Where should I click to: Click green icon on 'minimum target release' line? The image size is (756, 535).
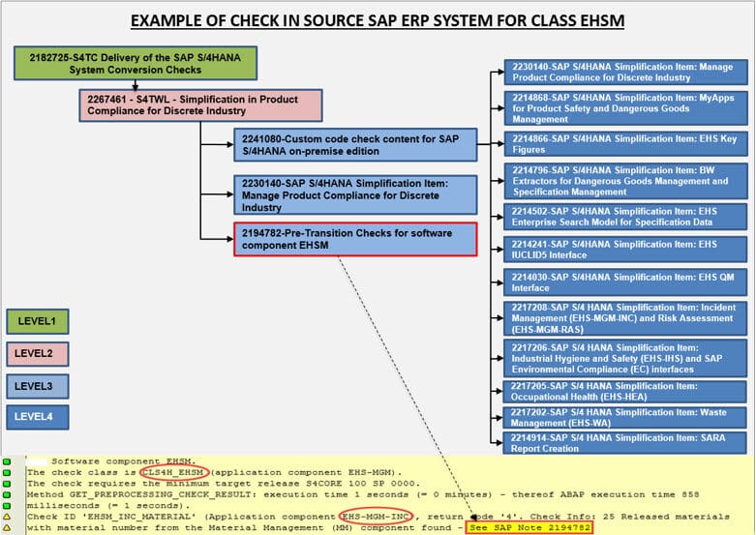7,485
